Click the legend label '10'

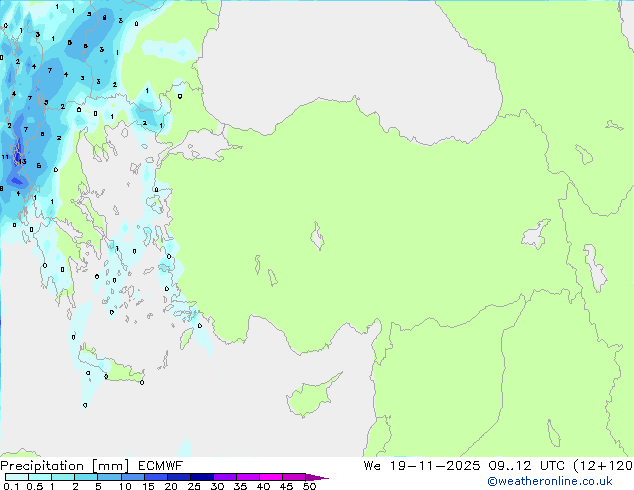click(x=125, y=486)
